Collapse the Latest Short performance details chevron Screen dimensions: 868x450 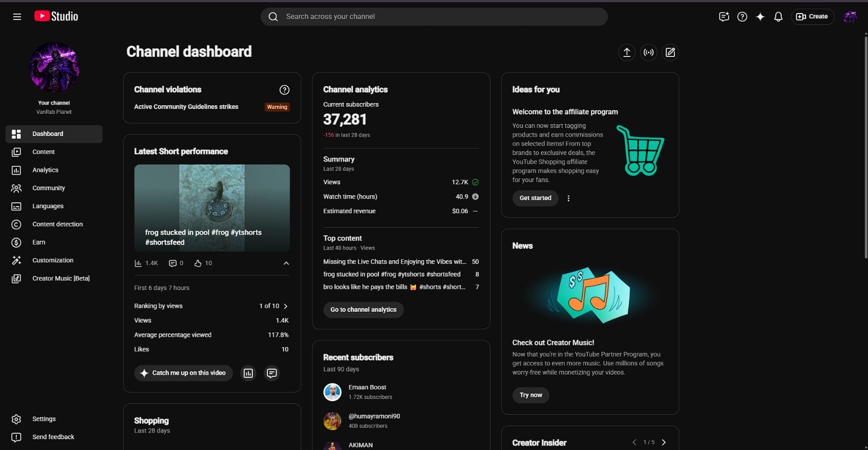pos(286,263)
